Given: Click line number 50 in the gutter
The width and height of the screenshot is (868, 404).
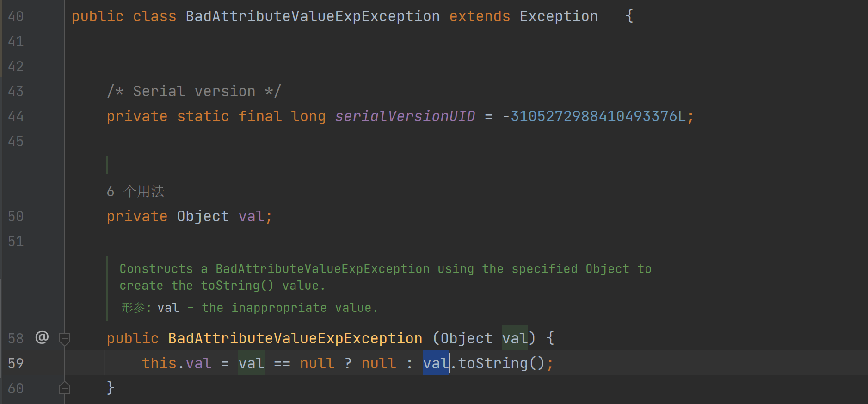Looking at the screenshot, I should coord(16,217).
